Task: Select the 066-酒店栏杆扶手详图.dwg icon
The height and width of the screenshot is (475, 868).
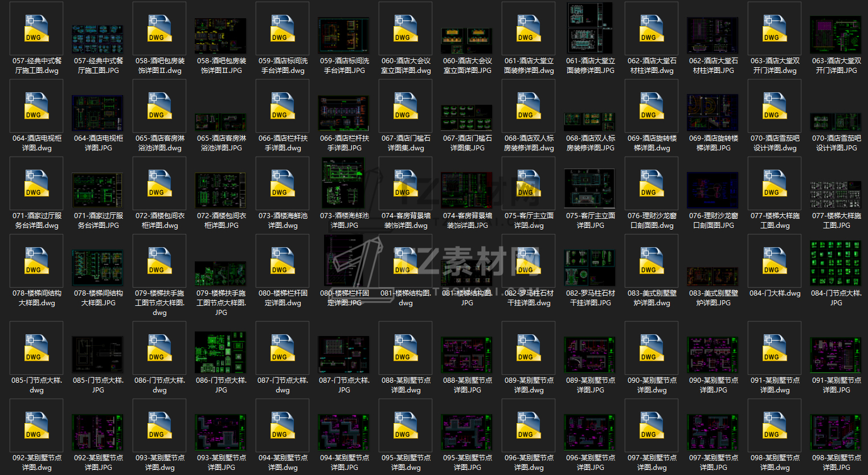Action: pos(282,106)
